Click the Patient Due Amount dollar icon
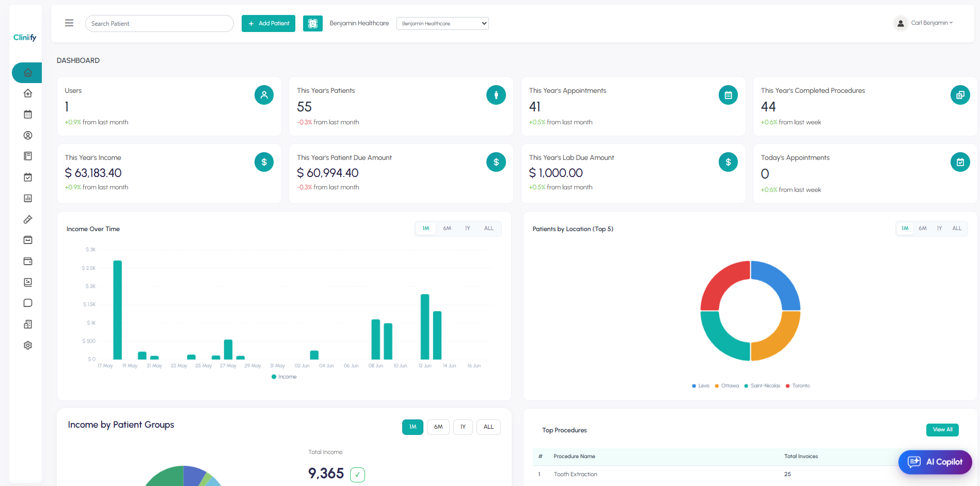The width and height of the screenshot is (980, 486). pyautogui.click(x=496, y=162)
